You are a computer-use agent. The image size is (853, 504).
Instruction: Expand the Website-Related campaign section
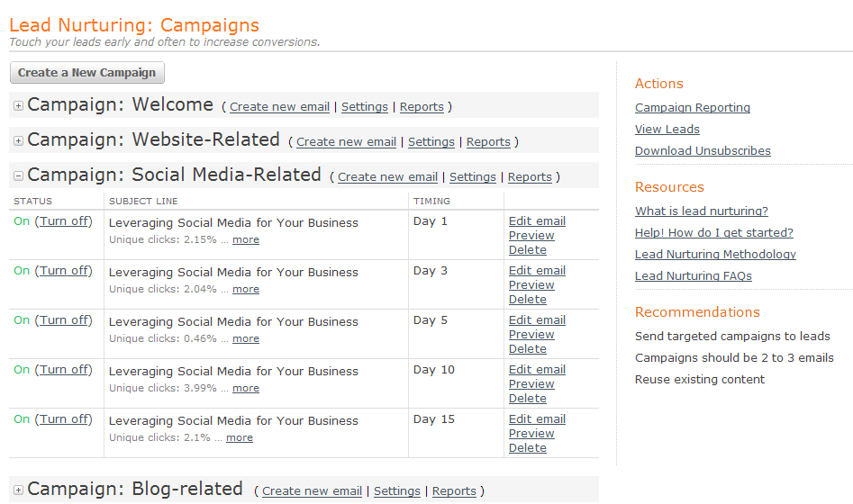[x=18, y=141]
